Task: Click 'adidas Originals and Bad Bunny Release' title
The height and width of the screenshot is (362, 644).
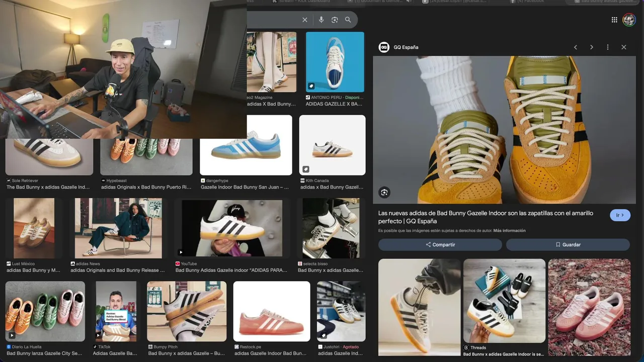Action: coord(117,270)
